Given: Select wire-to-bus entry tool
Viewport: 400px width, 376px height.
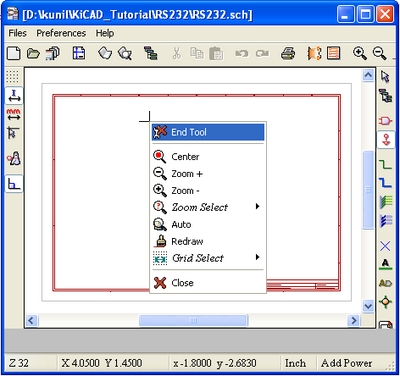Looking at the screenshot, I should pos(386,202).
